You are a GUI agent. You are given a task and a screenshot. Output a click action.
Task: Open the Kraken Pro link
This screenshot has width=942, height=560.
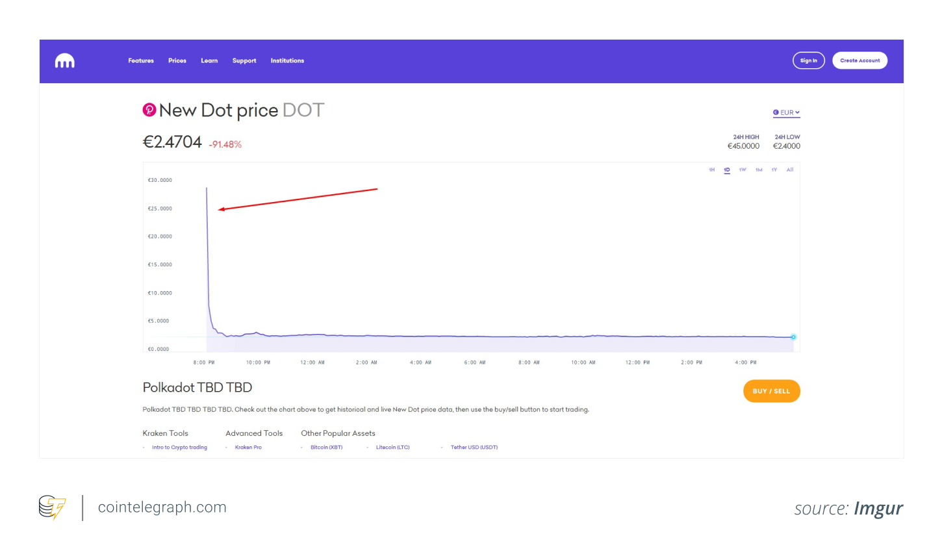248,448
